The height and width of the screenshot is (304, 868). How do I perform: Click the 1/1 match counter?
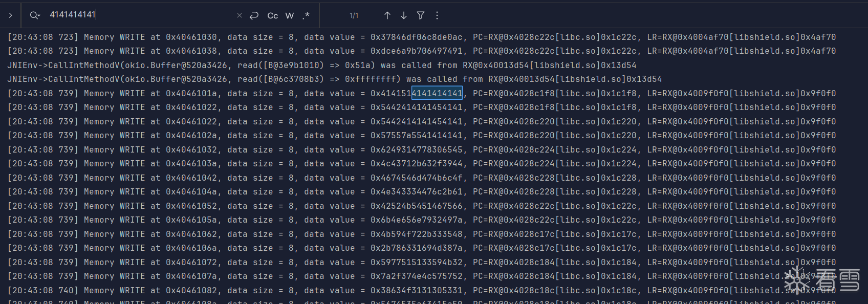pyautogui.click(x=354, y=16)
